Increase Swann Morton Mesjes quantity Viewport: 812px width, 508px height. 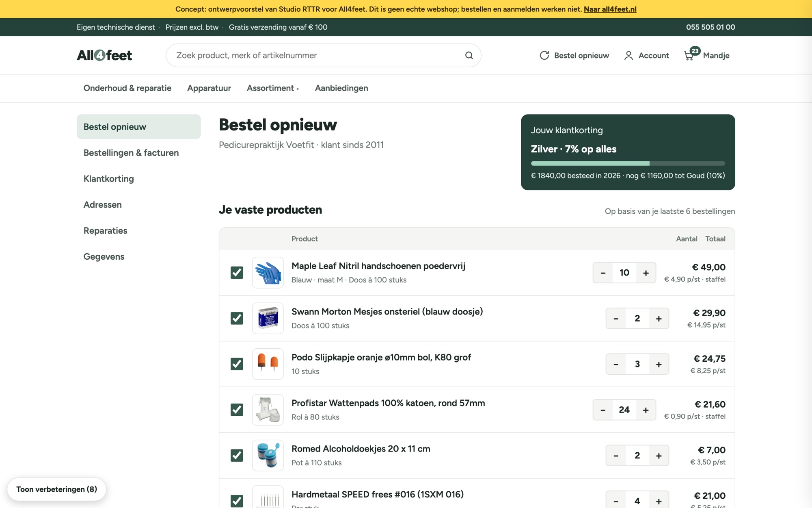point(659,318)
